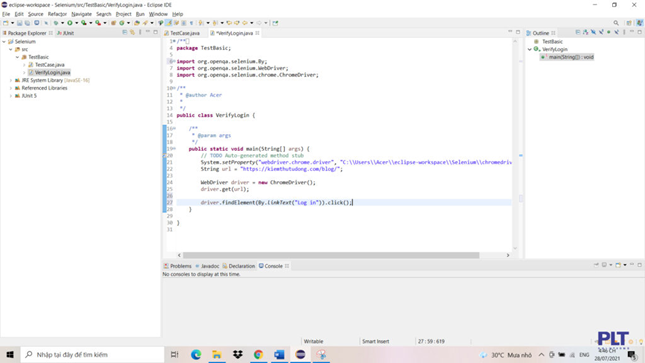Click the Open Type icon in toolbar
This screenshot has height=363, width=645.
137,23
